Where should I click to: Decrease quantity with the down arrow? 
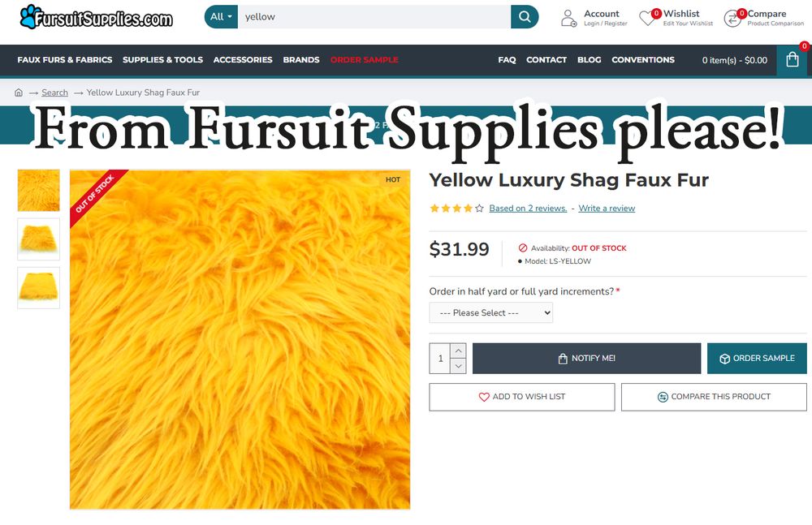pyautogui.click(x=458, y=366)
